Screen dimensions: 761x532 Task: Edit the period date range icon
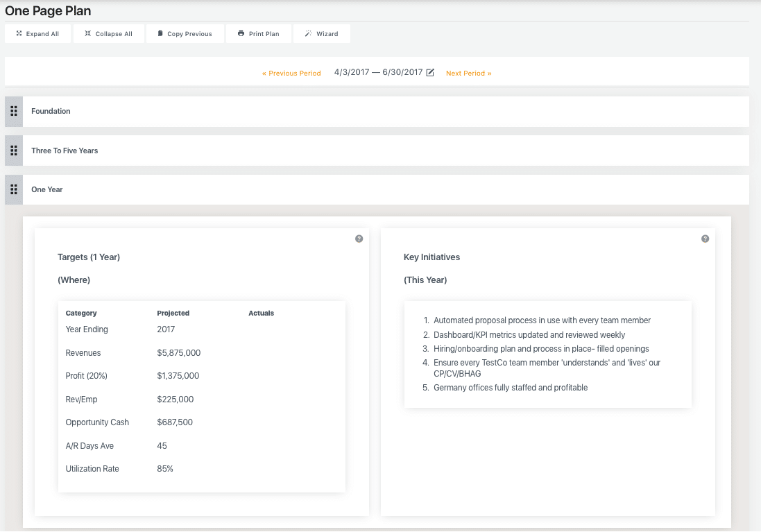(430, 73)
